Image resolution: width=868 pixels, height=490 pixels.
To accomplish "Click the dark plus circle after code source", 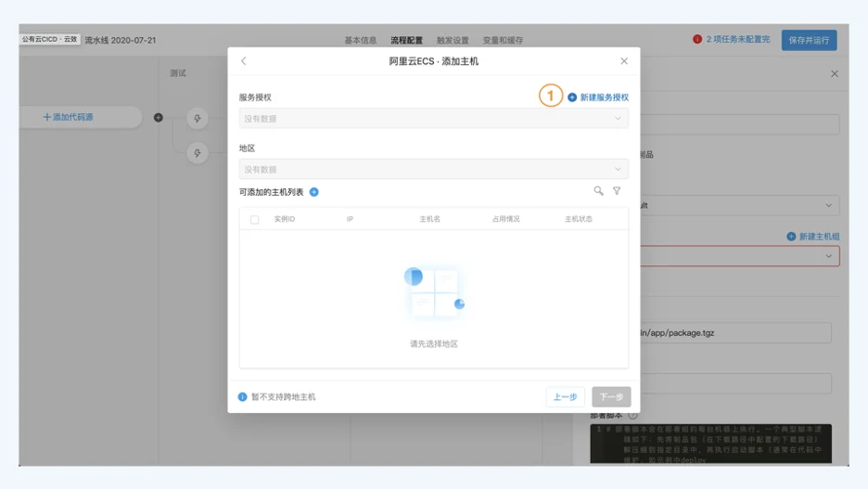I will point(159,117).
